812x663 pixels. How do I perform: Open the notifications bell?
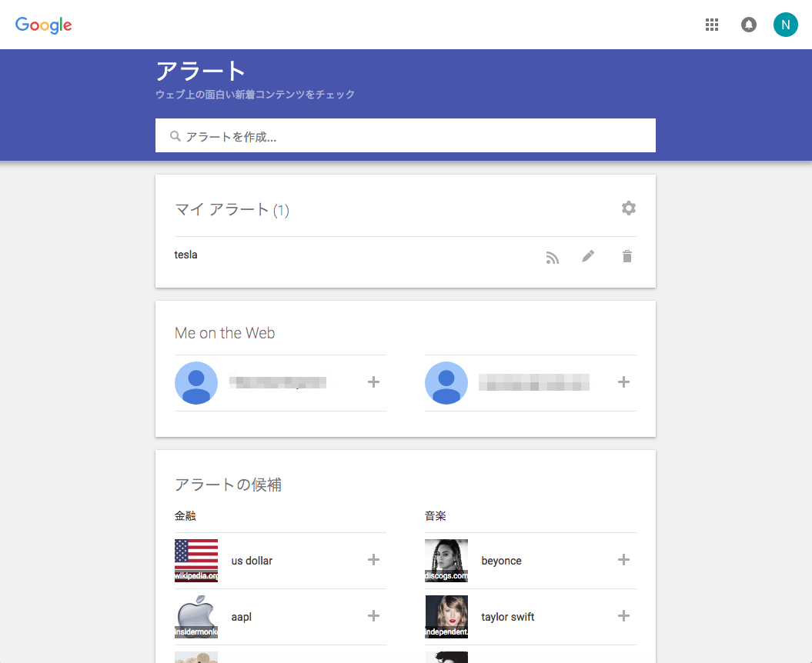tap(748, 25)
